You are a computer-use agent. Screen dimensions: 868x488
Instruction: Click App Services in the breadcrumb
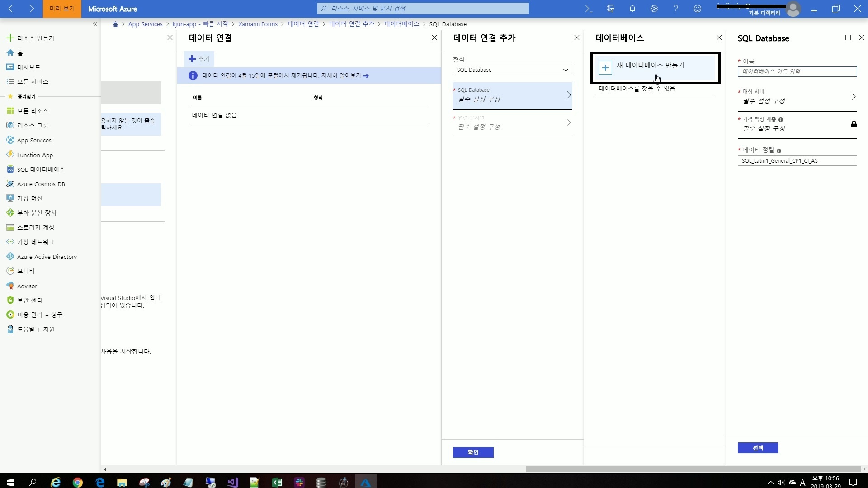pyautogui.click(x=145, y=24)
